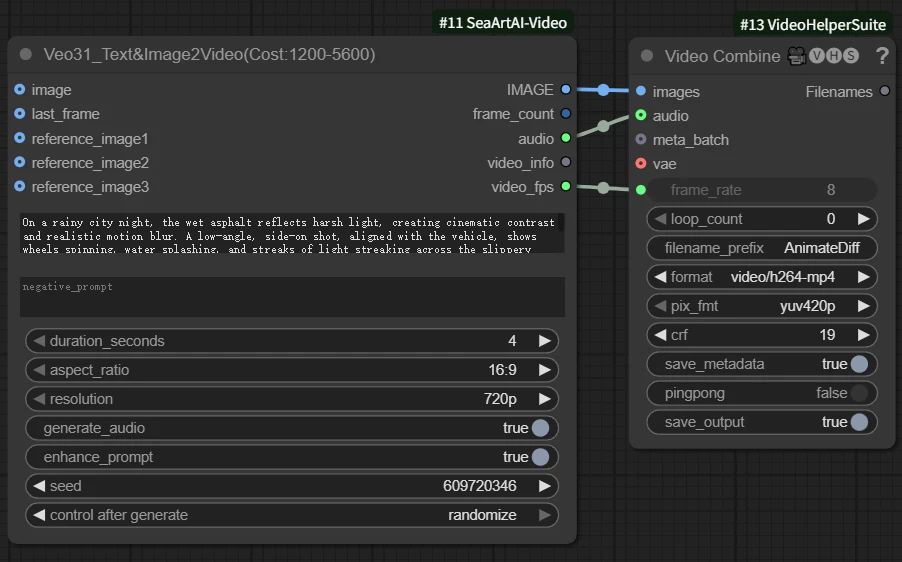Open the aspect_ratio 16:9 selector
This screenshot has height=562, width=902.
pyautogui.click(x=291, y=370)
